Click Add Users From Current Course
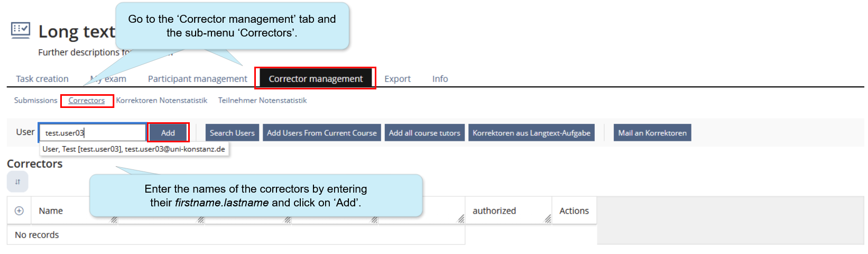 coord(321,133)
